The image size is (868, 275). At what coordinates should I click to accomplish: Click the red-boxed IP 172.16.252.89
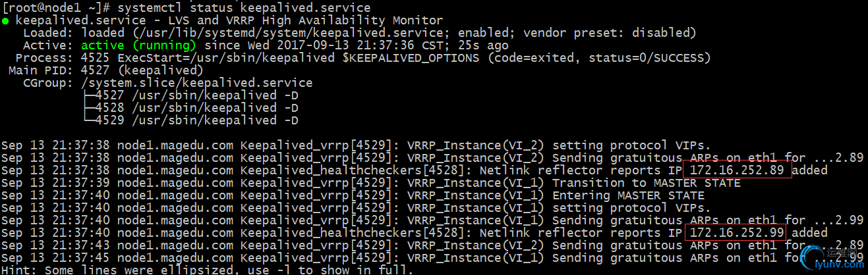737,170
